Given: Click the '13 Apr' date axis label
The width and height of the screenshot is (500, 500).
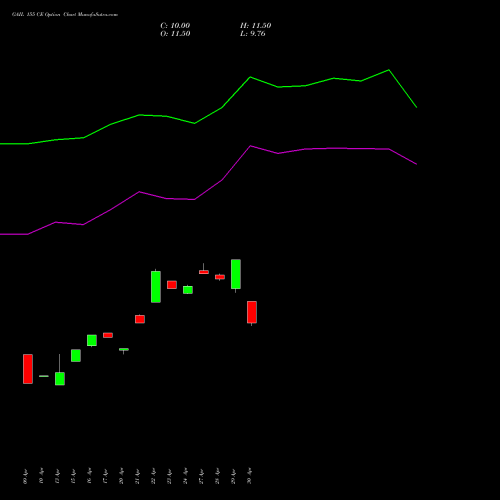Looking at the screenshot, I should [x=58, y=477].
